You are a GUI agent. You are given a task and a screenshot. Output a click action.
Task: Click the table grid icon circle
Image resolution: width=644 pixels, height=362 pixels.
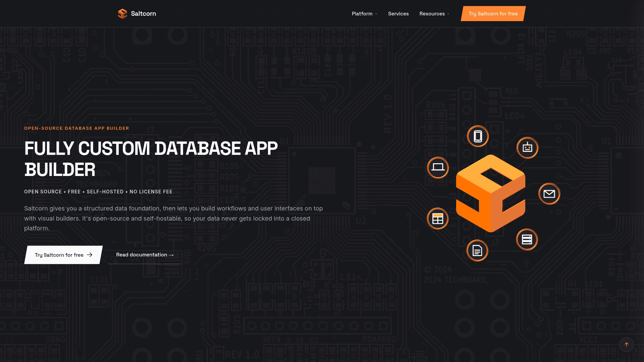pos(438,219)
